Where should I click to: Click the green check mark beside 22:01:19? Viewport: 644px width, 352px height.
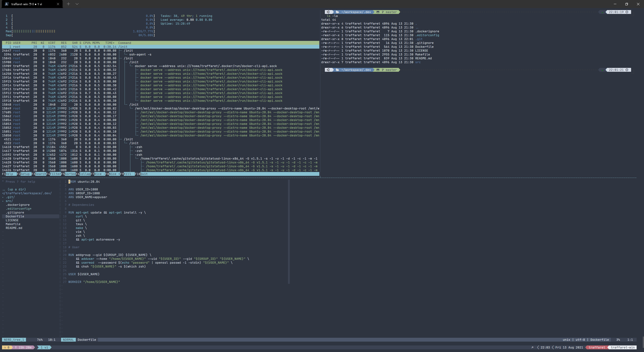click(603, 13)
